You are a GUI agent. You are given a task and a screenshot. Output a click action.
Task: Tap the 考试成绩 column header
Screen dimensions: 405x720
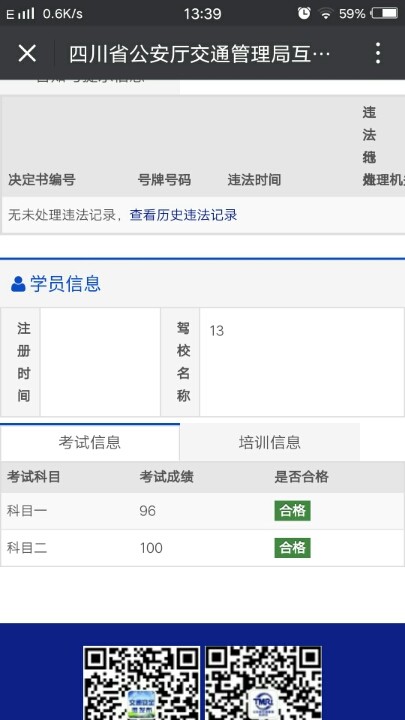click(167, 477)
